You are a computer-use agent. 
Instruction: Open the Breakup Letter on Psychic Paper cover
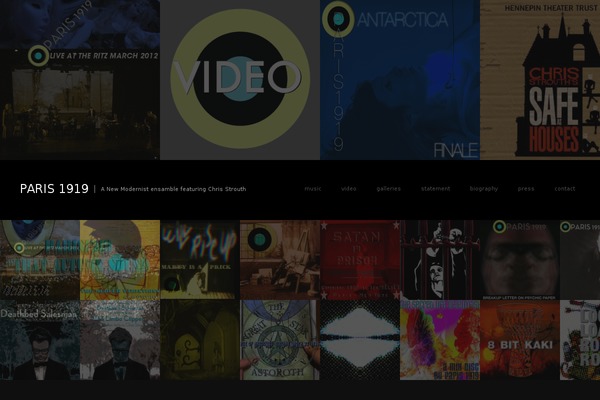(x=520, y=260)
